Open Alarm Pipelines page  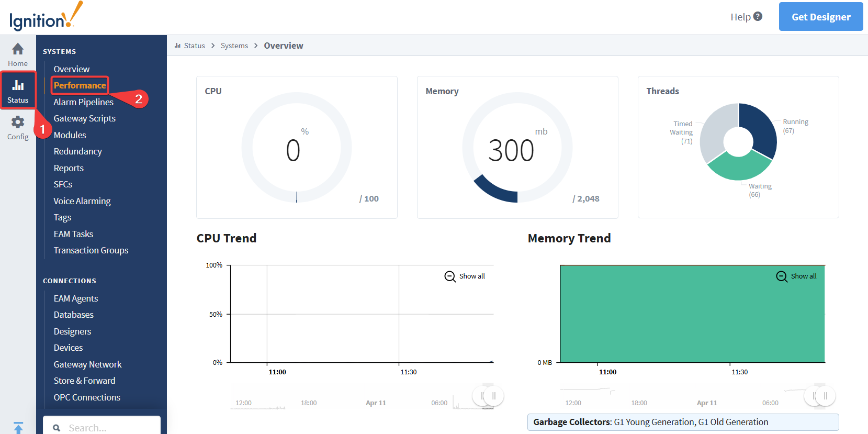pos(83,102)
